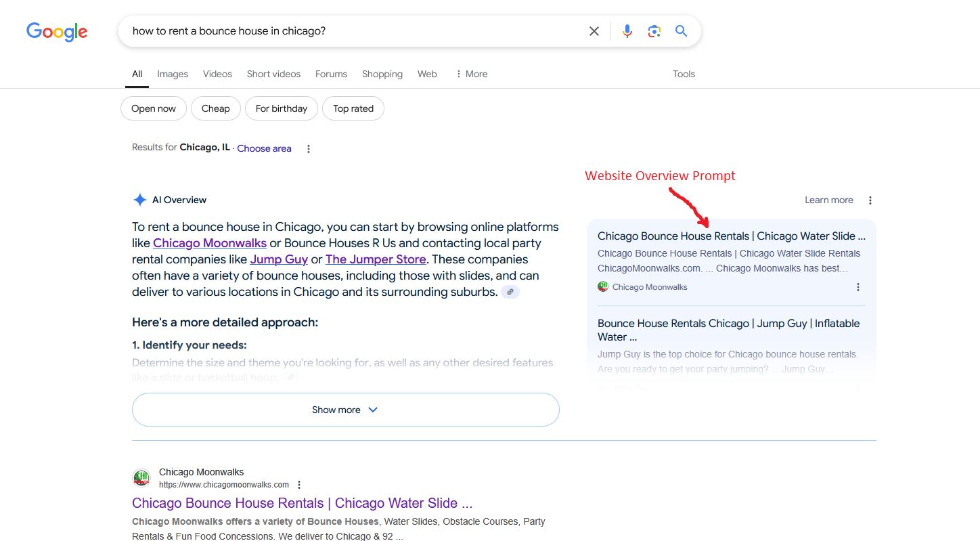Open the More search filters dropdown

tap(471, 74)
